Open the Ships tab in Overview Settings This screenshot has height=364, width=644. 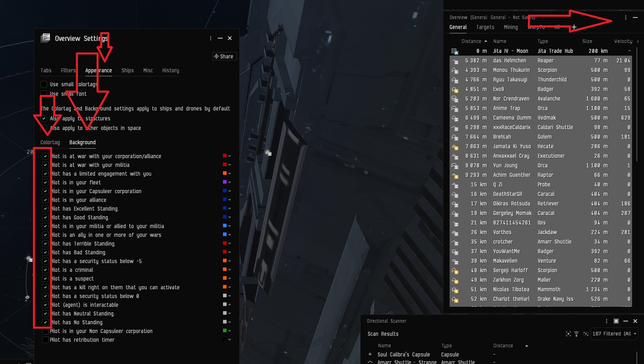pyautogui.click(x=128, y=70)
